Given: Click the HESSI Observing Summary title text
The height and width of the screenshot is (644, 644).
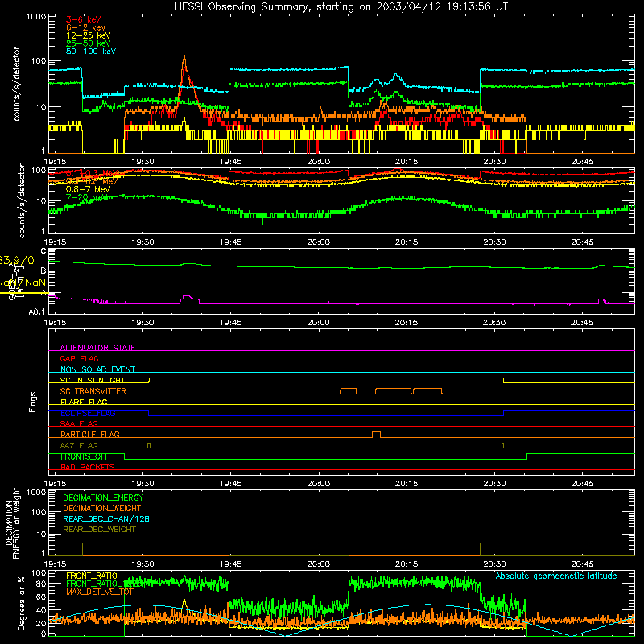Looking at the screenshot, I should click(341, 7).
